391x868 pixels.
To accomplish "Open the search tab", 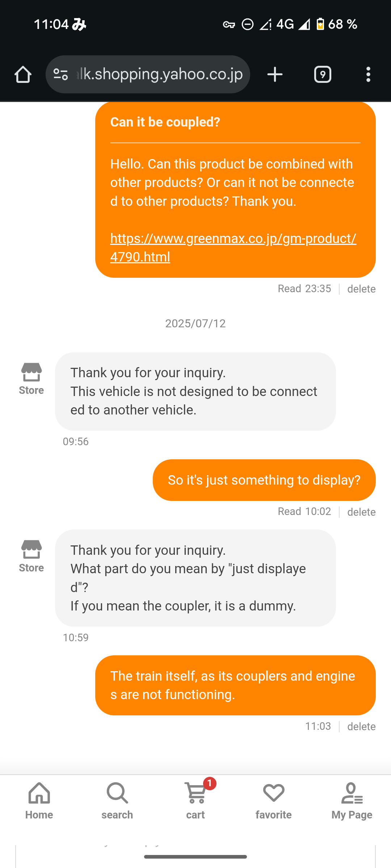I will 117,801.
